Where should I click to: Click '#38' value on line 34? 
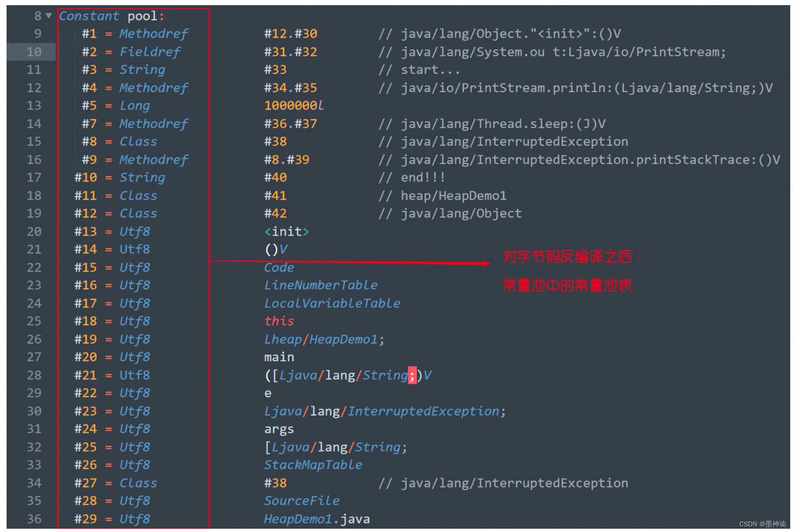275,483
